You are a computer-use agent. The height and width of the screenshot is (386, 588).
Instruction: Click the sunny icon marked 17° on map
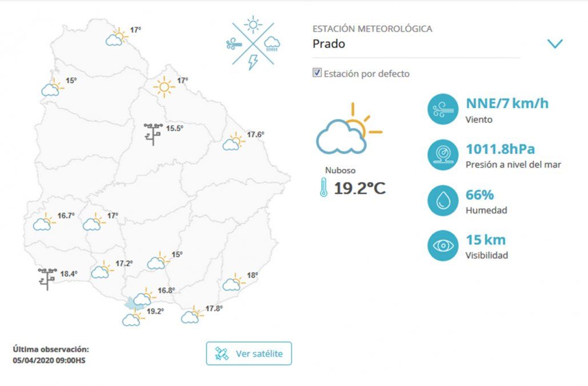[x=164, y=86]
